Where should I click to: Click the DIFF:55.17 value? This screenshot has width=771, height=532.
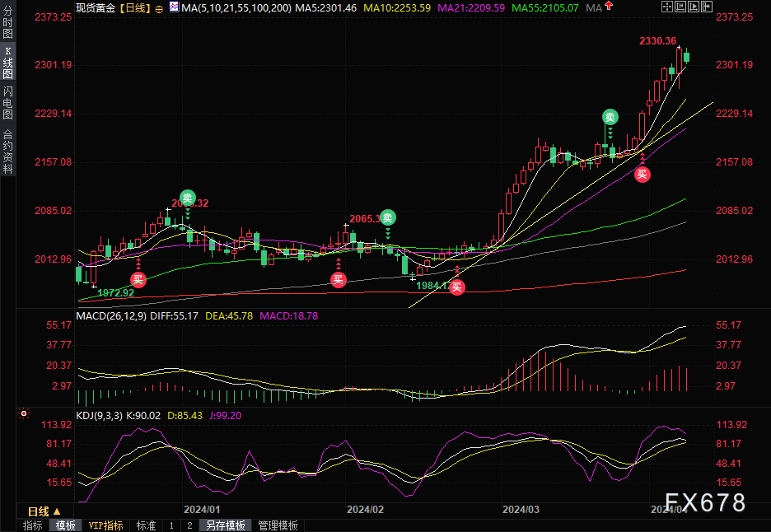174,315
